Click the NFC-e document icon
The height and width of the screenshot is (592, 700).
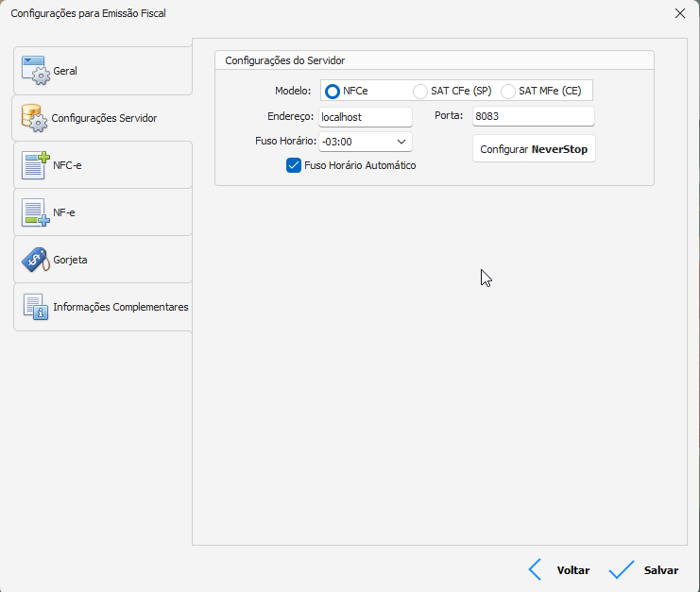pyautogui.click(x=35, y=165)
